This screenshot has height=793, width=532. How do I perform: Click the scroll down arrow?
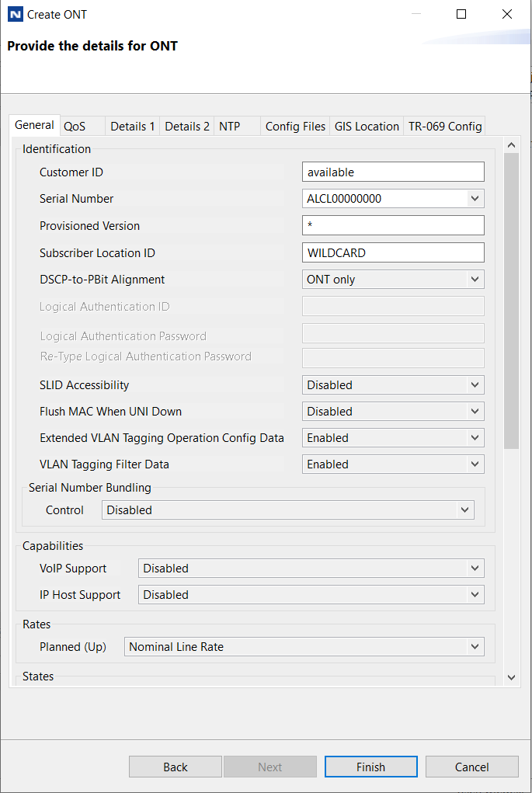(x=511, y=677)
